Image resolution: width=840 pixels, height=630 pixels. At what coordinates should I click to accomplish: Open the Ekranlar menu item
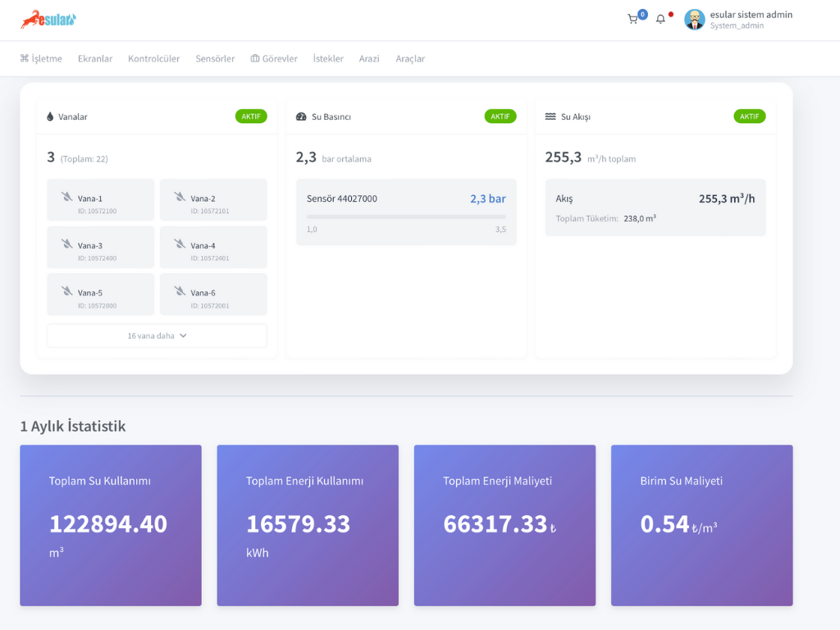[x=95, y=58]
